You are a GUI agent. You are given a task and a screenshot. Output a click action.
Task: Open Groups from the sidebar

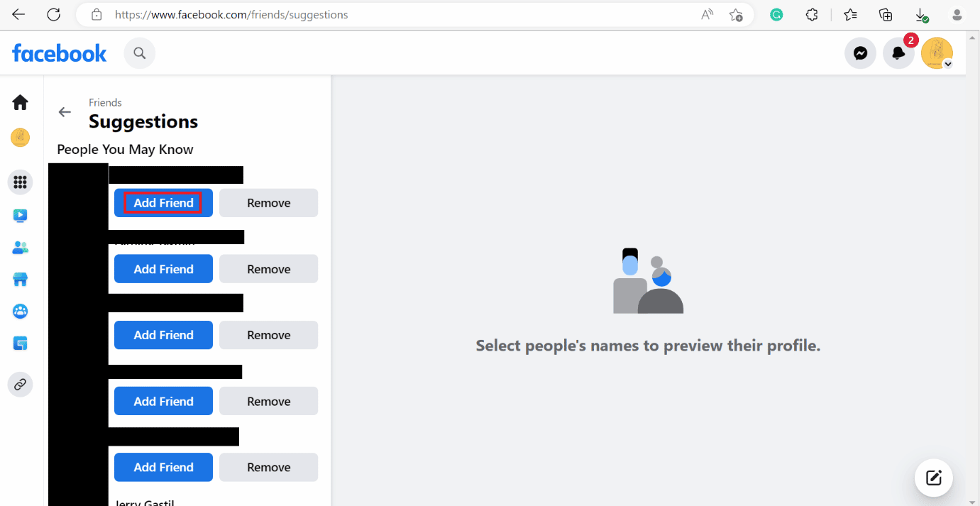19,311
